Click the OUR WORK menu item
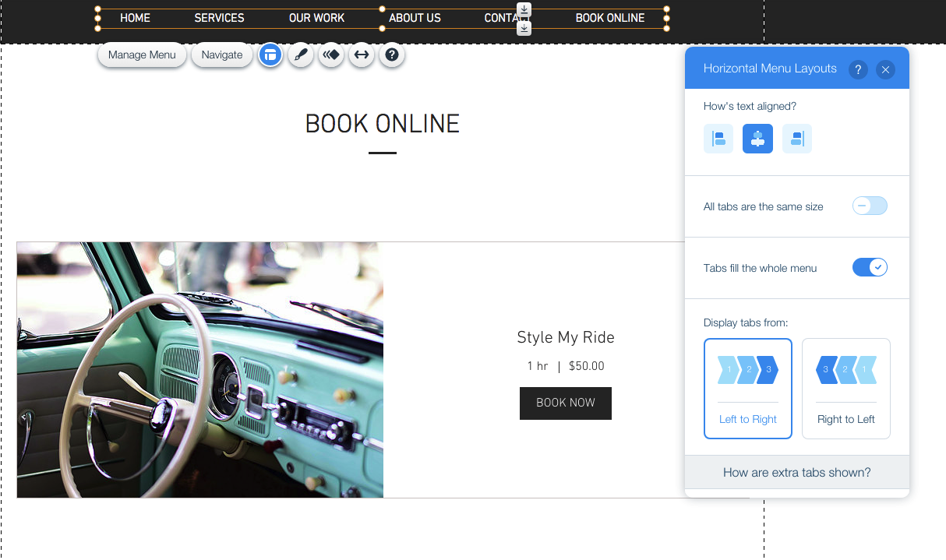 (x=316, y=18)
